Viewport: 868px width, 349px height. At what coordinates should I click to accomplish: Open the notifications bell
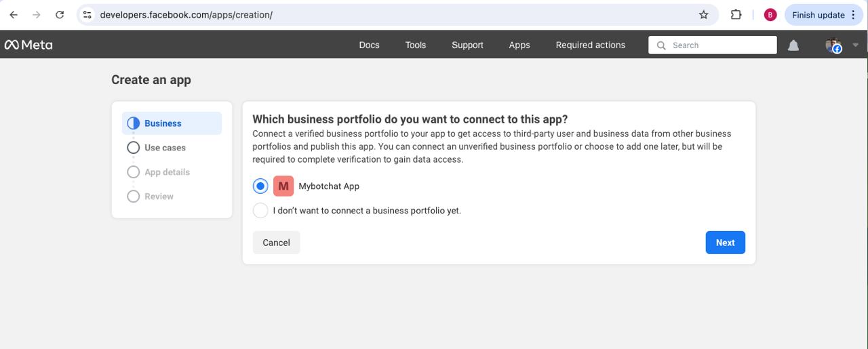[793, 45]
